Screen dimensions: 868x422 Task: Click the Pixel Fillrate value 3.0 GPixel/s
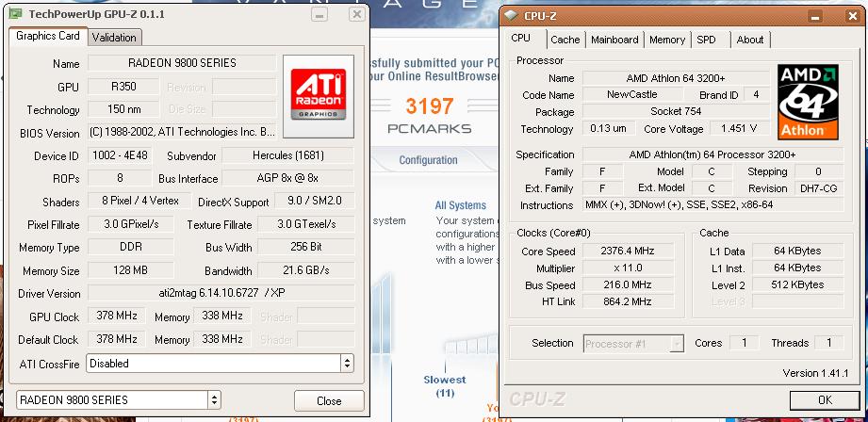tap(131, 224)
